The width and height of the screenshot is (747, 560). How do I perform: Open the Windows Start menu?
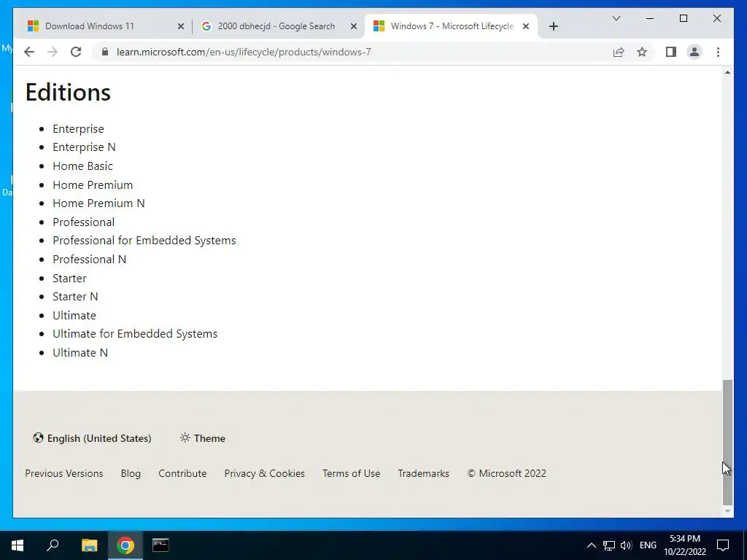pos(18,545)
